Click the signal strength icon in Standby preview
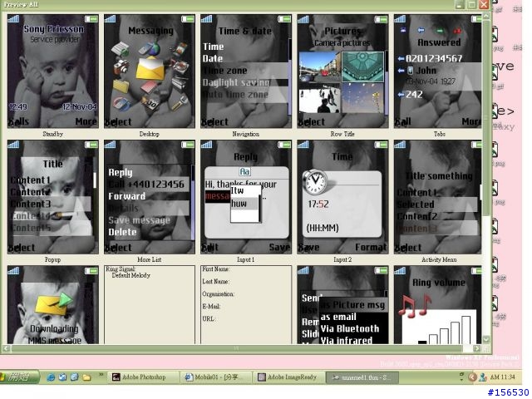Image resolution: width=532 pixels, height=399 pixels. point(13,18)
